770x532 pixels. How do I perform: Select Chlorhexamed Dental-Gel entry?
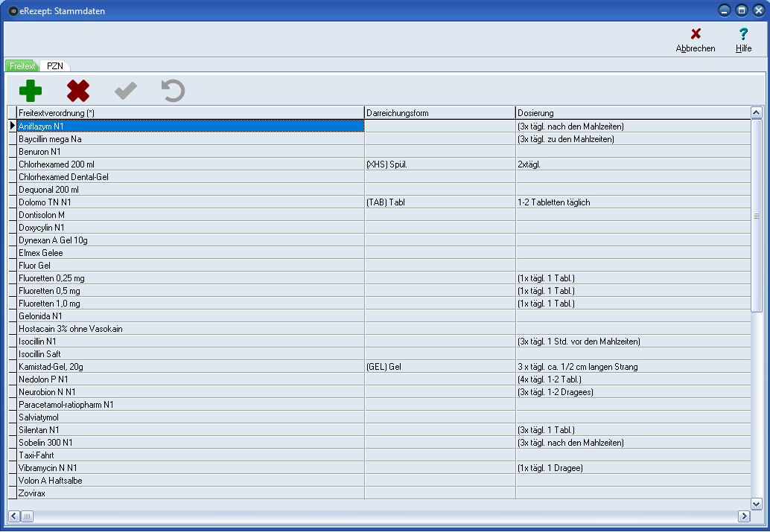pyautogui.click(x=191, y=176)
